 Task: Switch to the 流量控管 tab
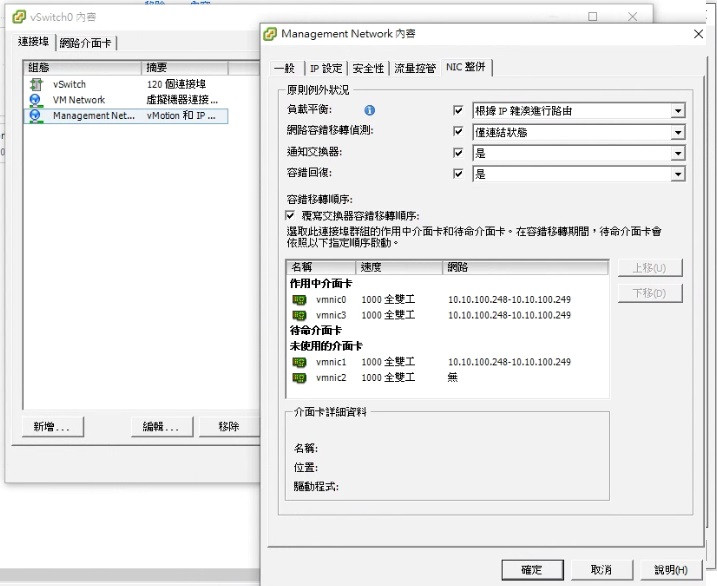tap(415, 69)
